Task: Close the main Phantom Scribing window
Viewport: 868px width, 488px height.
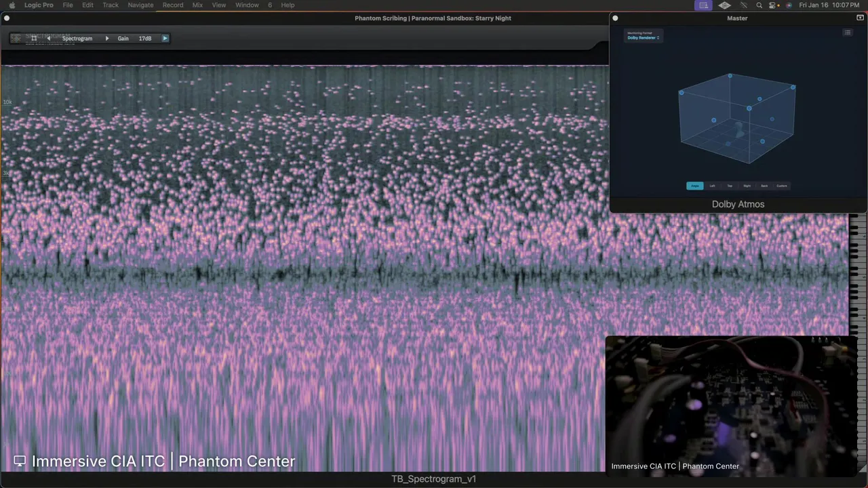Action: pyautogui.click(x=7, y=18)
